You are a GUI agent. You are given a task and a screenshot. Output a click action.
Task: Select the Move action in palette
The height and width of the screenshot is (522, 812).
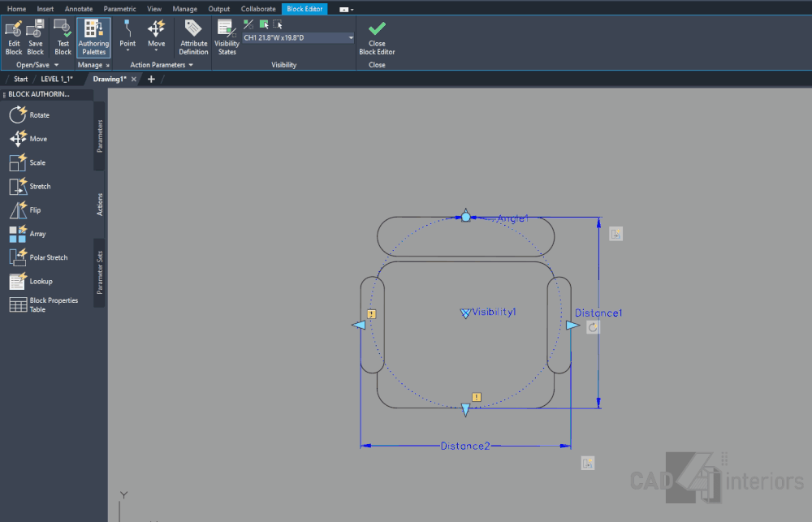point(28,139)
